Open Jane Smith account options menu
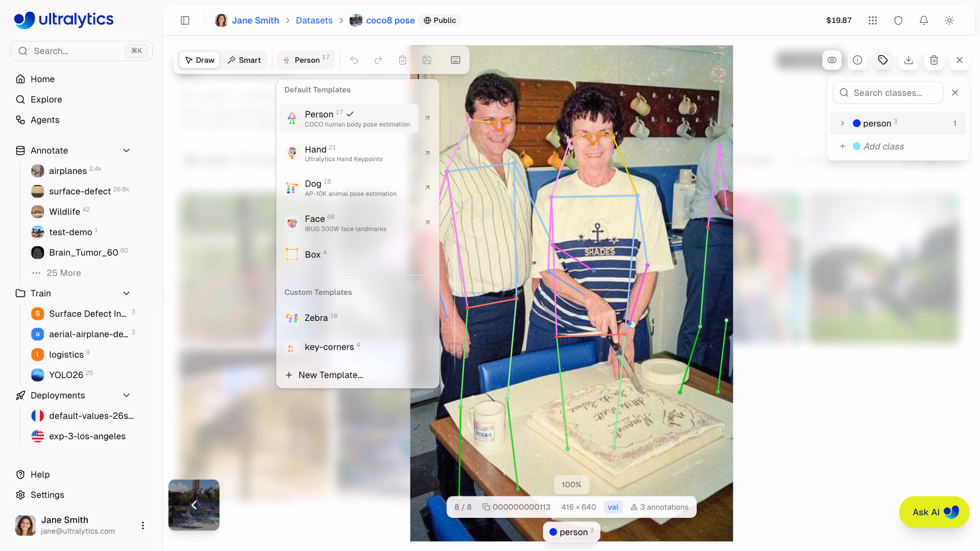Screen dimensions: 980x551 point(143,525)
